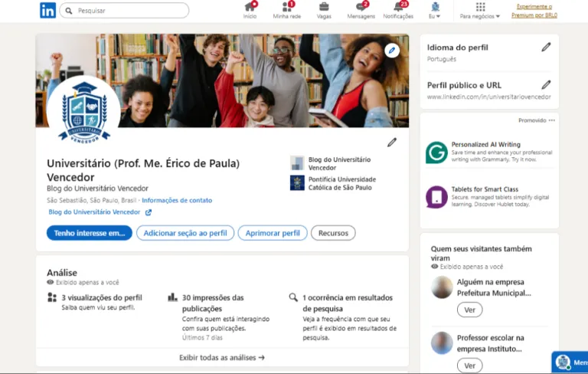Viewport: 588px width, 374px height.
Task: Click Adicionar seção ao perfil button
Action: pos(185,233)
